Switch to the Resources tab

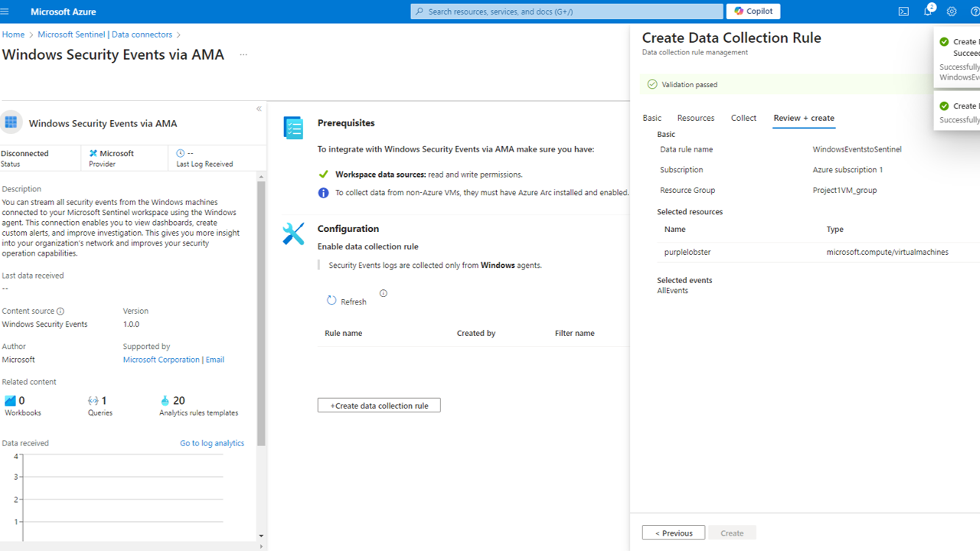coord(696,118)
